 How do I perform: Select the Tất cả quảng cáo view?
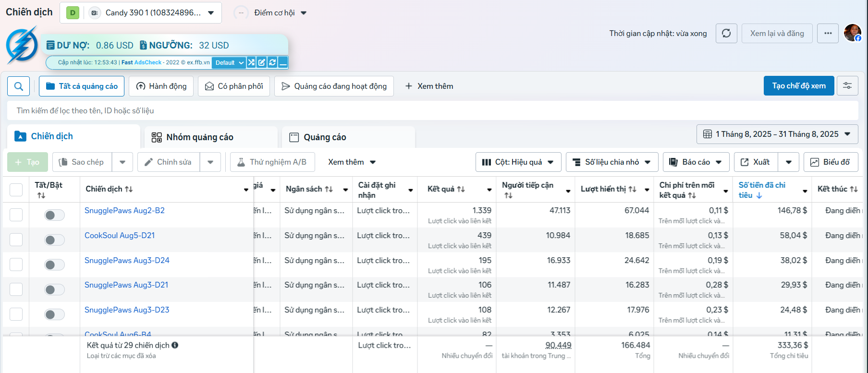[82, 86]
